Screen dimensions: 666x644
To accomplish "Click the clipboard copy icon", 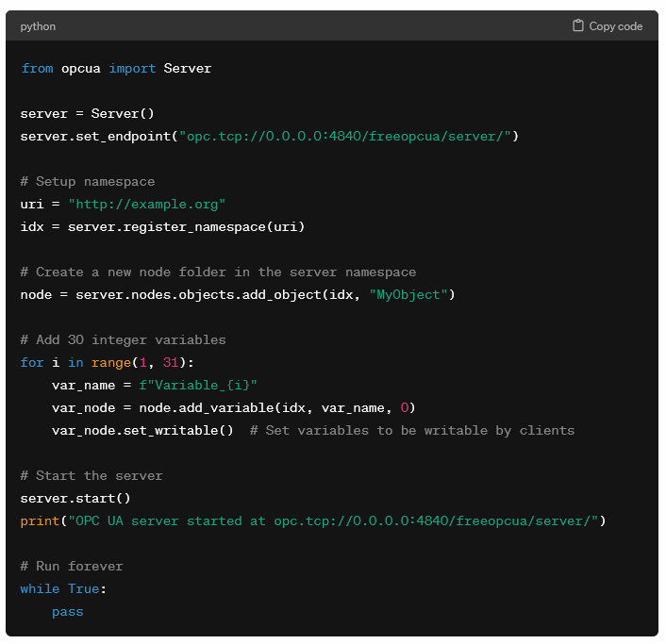I will click(577, 25).
